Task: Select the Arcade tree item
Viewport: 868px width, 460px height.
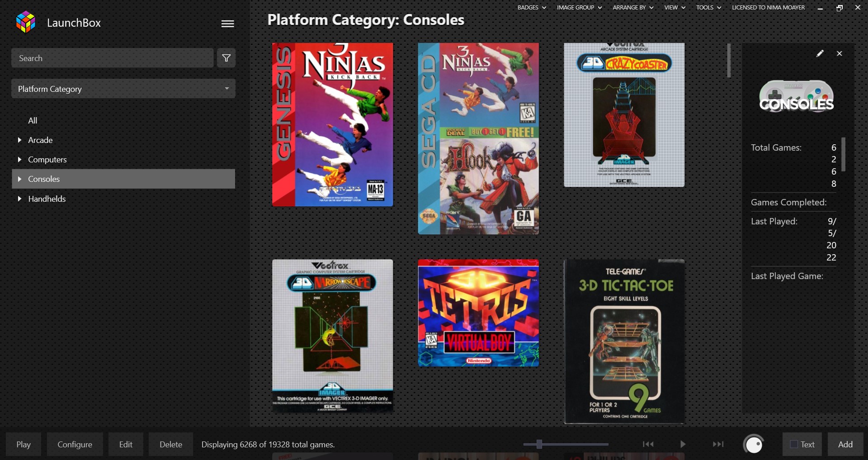Action: click(40, 140)
